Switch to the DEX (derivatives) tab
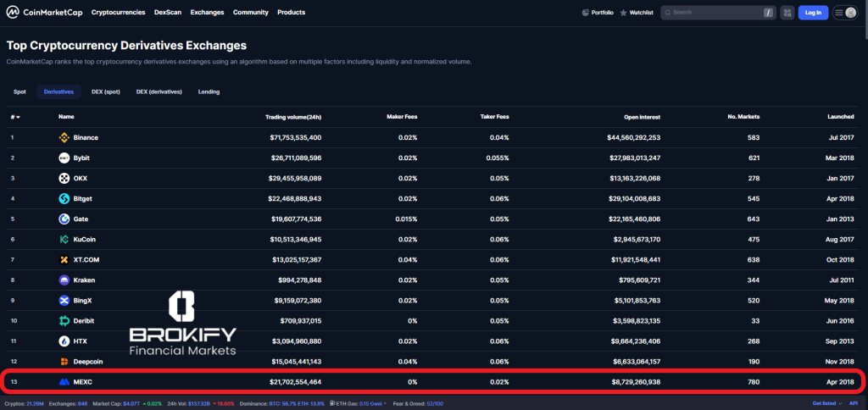Screen dimensions: 868x410 (x=159, y=91)
